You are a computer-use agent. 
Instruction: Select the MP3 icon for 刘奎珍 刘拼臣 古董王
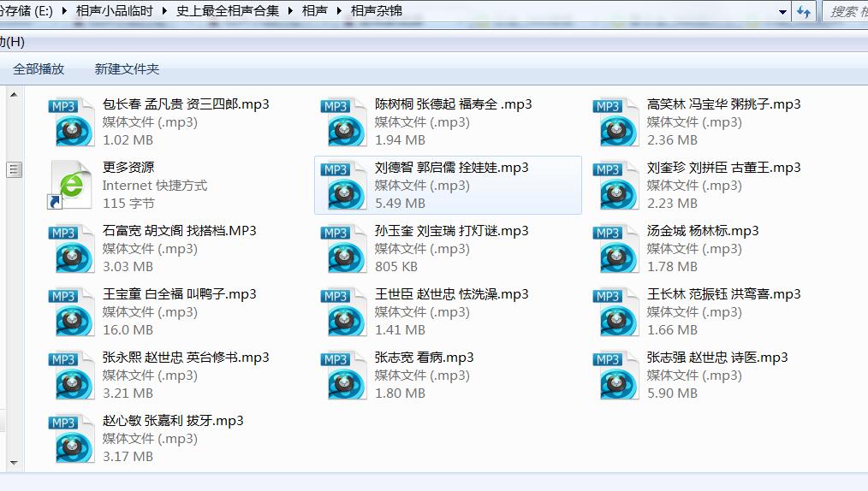pos(615,186)
